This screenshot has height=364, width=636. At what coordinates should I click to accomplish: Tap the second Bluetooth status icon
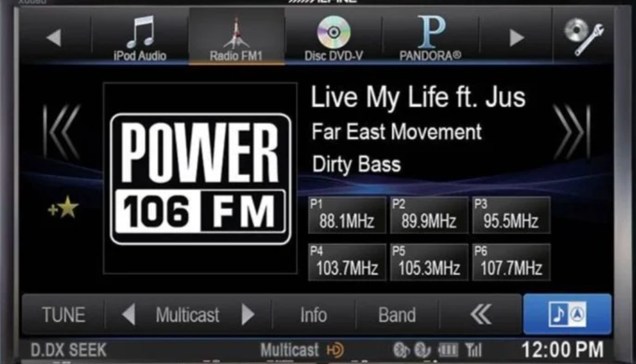point(422,350)
